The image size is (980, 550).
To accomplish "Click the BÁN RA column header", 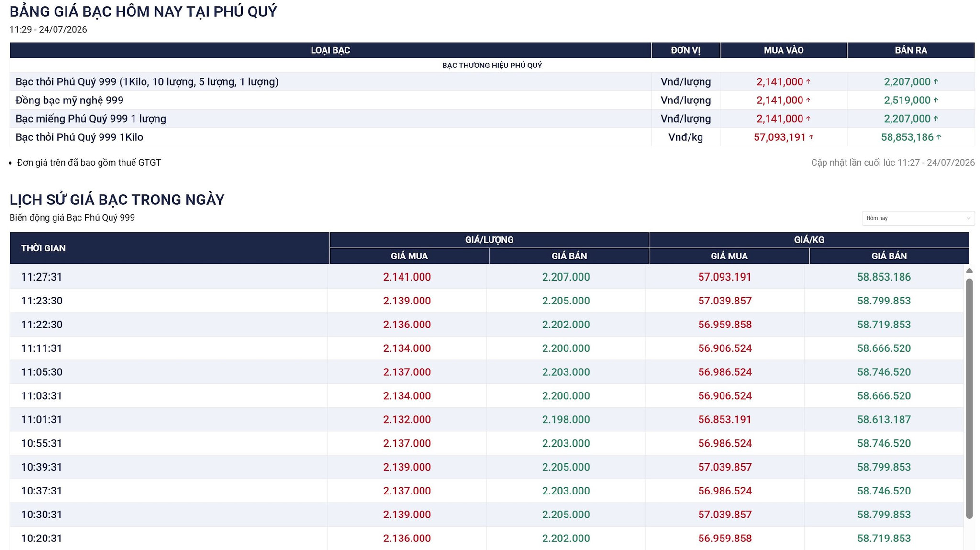I will pyautogui.click(x=911, y=50).
